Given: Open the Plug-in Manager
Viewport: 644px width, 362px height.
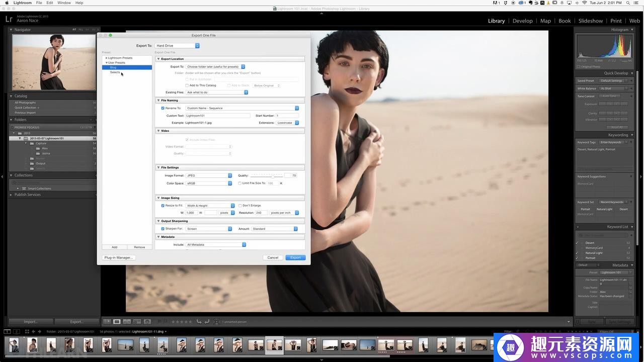Looking at the screenshot, I should click(x=118, y=257).
